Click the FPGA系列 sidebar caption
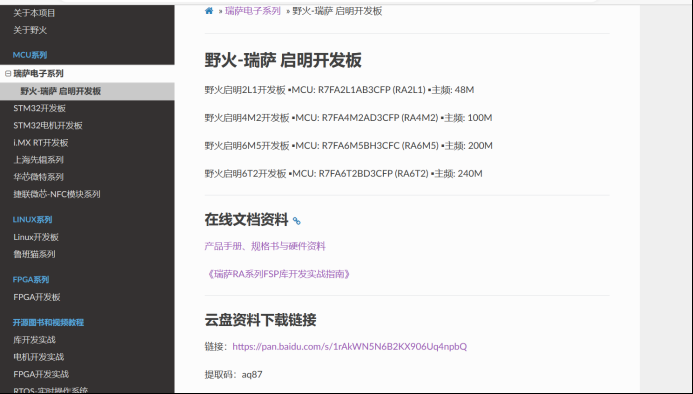 tap(30, 280)
